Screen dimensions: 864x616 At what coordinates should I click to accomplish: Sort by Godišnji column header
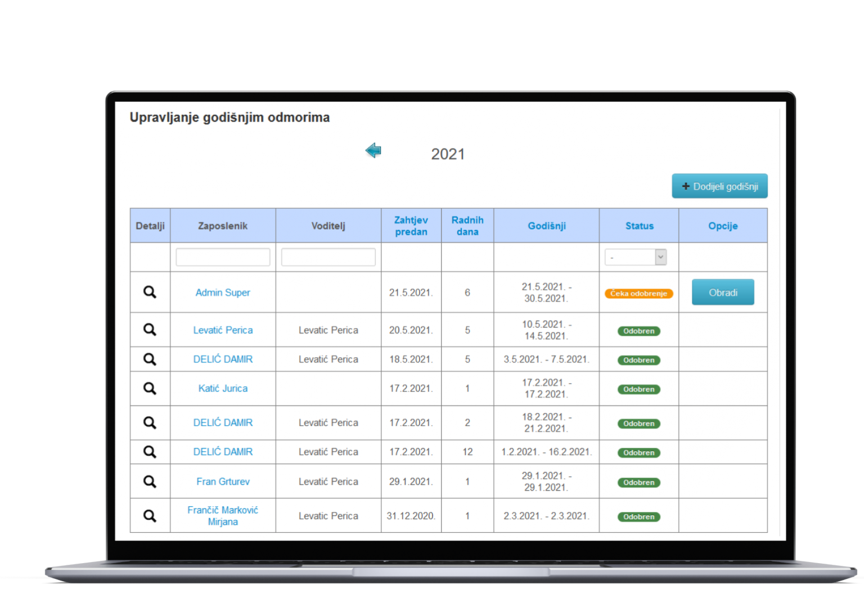click(546, 226)
